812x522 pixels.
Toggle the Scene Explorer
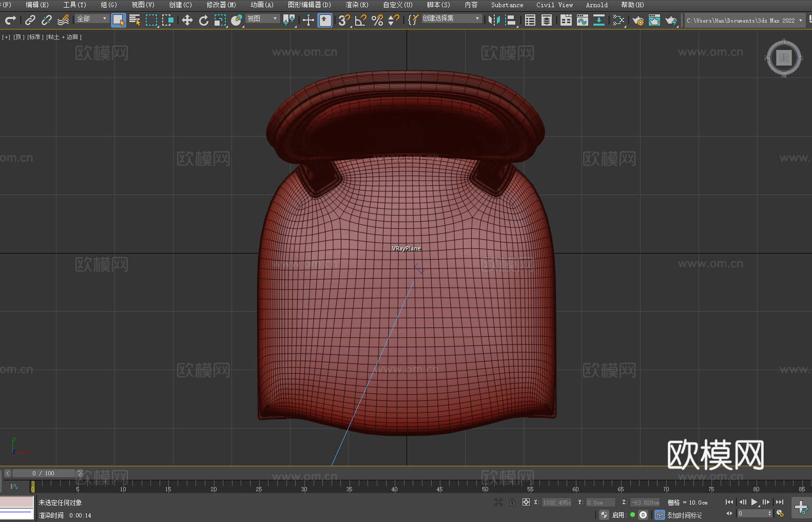[530, 20]
